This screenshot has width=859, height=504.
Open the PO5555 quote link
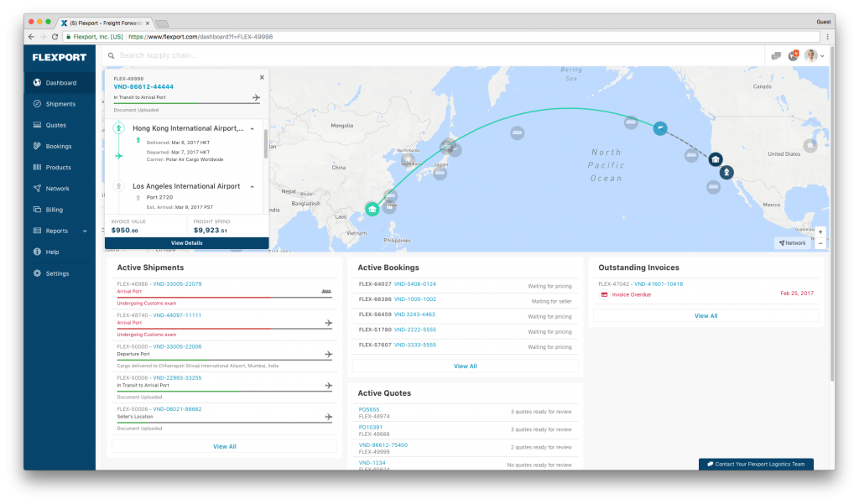pos(369,410)
